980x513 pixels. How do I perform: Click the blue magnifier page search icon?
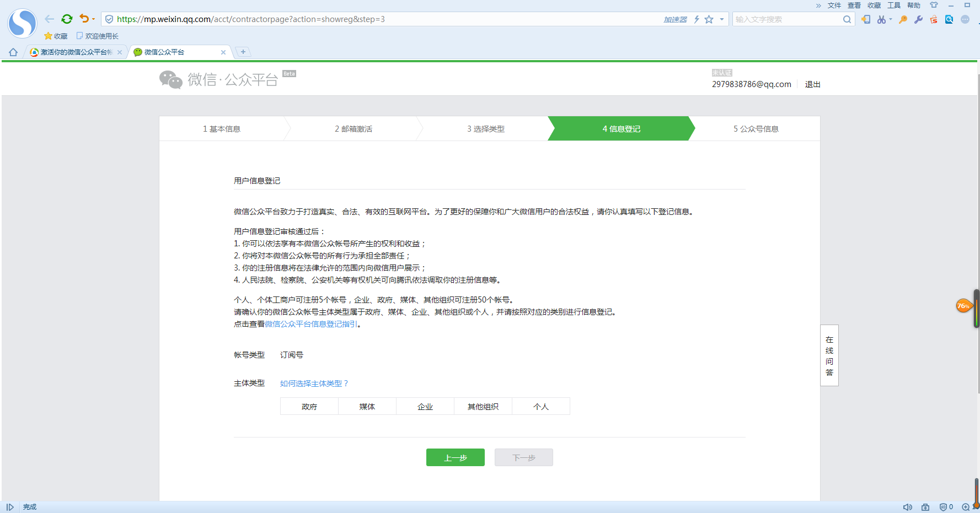tap(949, 19)
